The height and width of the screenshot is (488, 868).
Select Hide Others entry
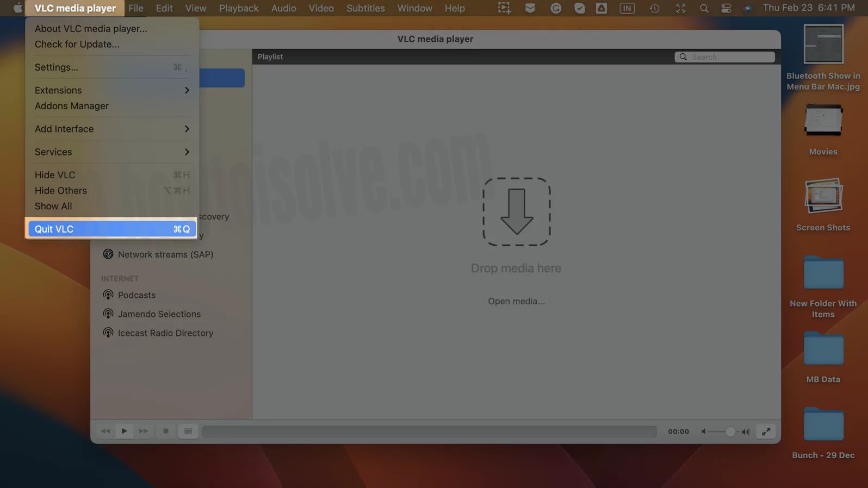click(x=112, y=191)
